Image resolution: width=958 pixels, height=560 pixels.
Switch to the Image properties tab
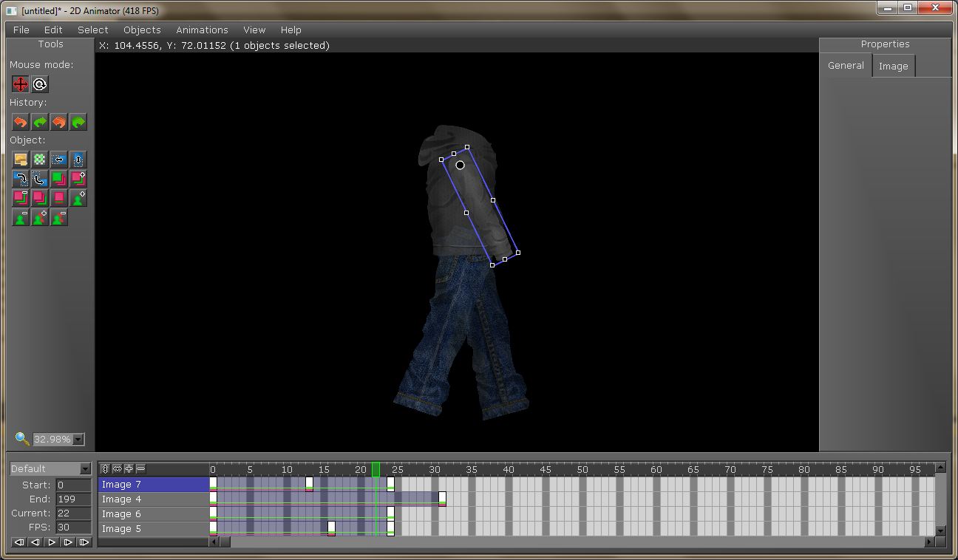[893, 66]
